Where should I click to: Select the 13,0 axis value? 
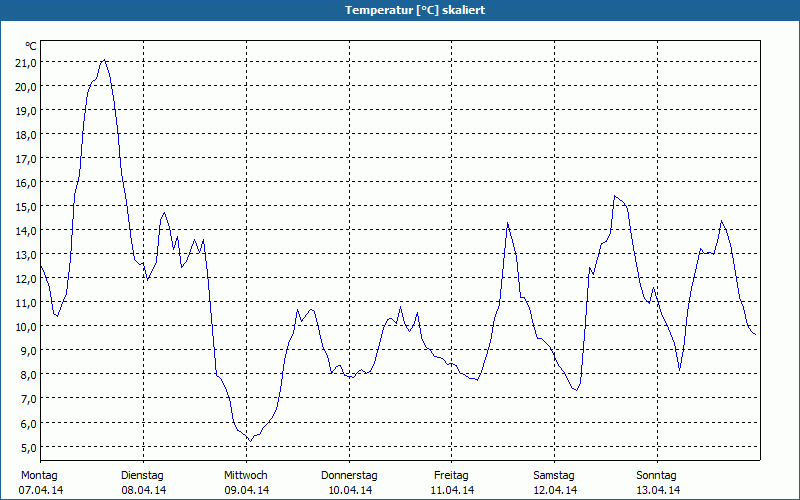point(26,255)
